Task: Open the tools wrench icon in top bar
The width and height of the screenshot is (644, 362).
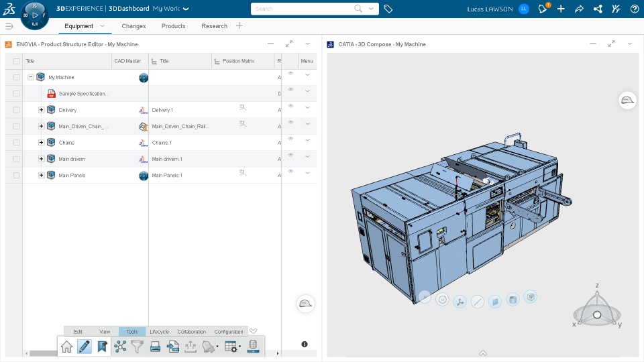Action: (616, 9)
